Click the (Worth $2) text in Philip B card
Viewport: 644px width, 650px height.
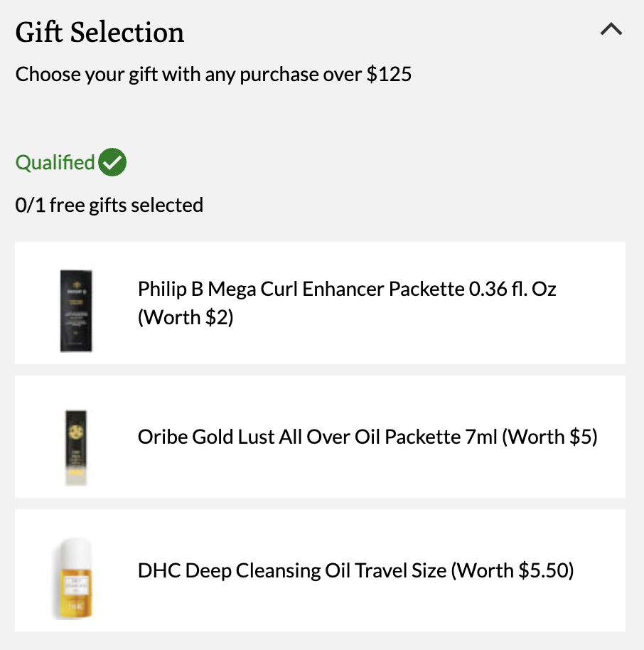coord(186,318)
